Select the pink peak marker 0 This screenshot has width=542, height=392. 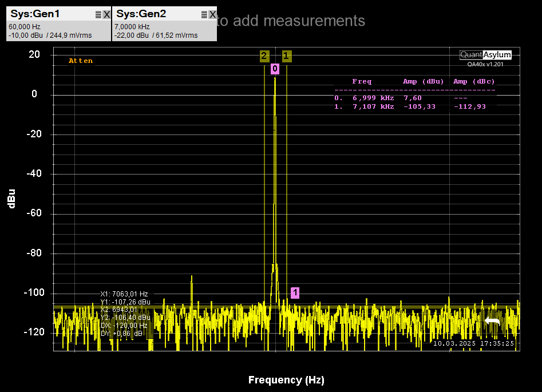[x=275, y=69]
